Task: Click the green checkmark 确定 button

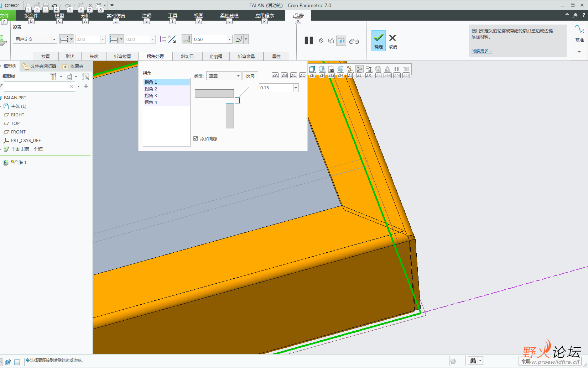Action: tap(379, 40)
